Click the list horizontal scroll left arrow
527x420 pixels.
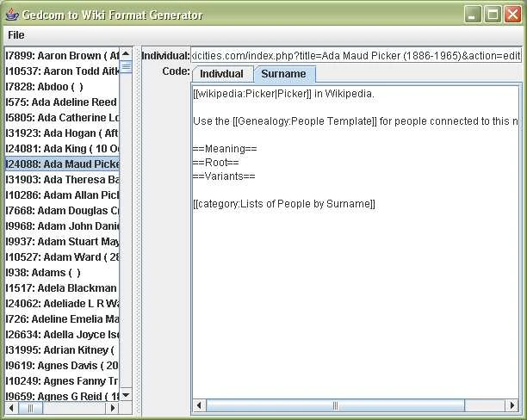point(12,408)
